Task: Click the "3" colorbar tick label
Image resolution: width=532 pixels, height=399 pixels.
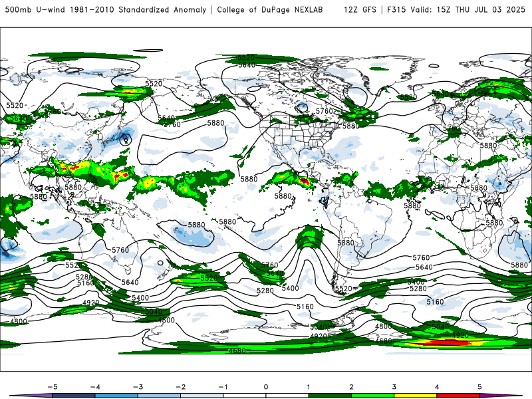Action: pos(394,387)
